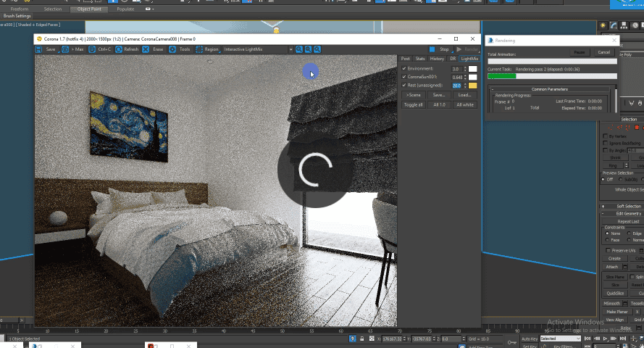
Task: Click the middle magnifier zoom icon
Action: 308,49
